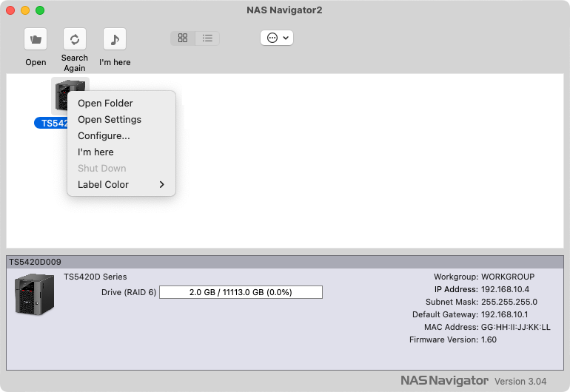Image resolution: width=570 pixels, height=392 pixels.
Task: Switch to list view
Action: point(207,38)
